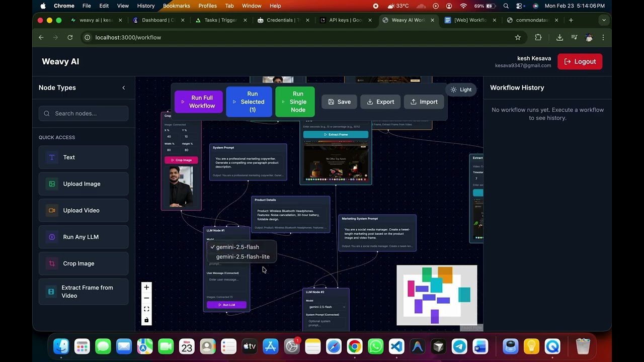The image size is (644, 362).
Task: Fit view of the canvas
Action: pyautogui.click(x=146, y=309)
